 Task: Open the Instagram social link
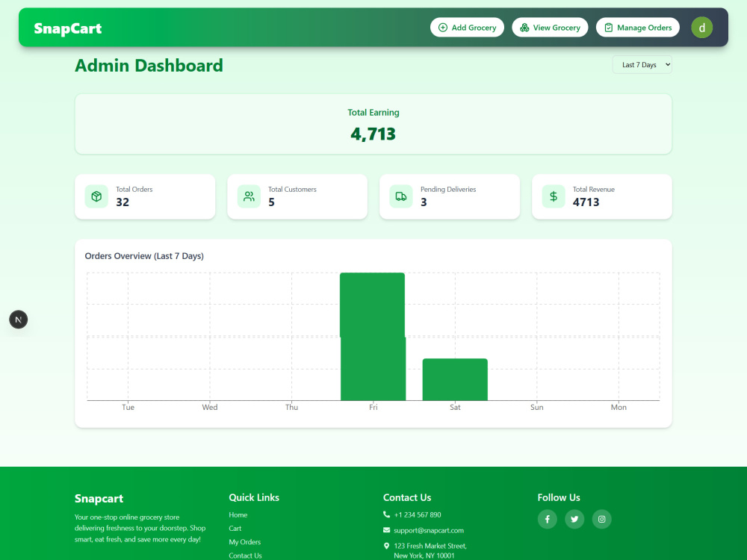(601, 519)
